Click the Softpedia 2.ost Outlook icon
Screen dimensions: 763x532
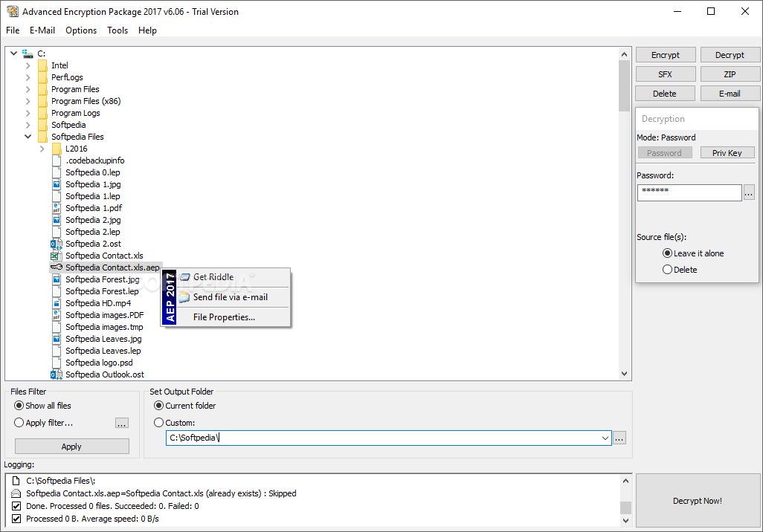pyautogui.click(x=56, y=244)
